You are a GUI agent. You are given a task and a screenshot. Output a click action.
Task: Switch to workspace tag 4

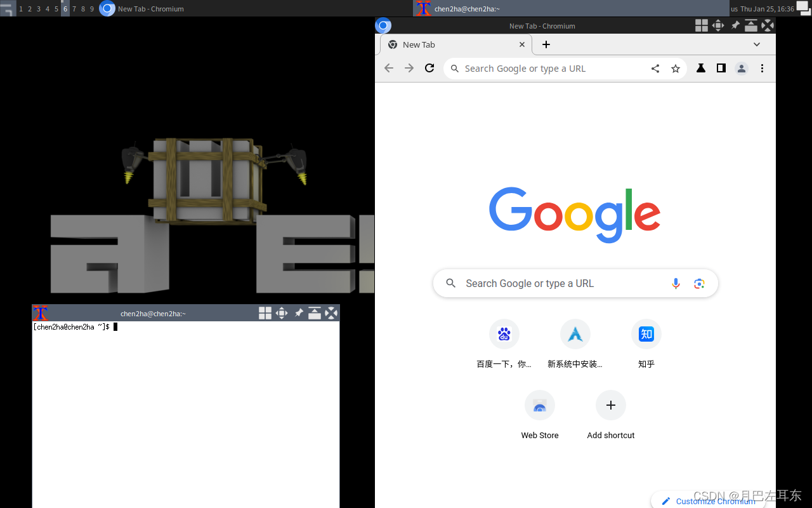tap(48, 9)
